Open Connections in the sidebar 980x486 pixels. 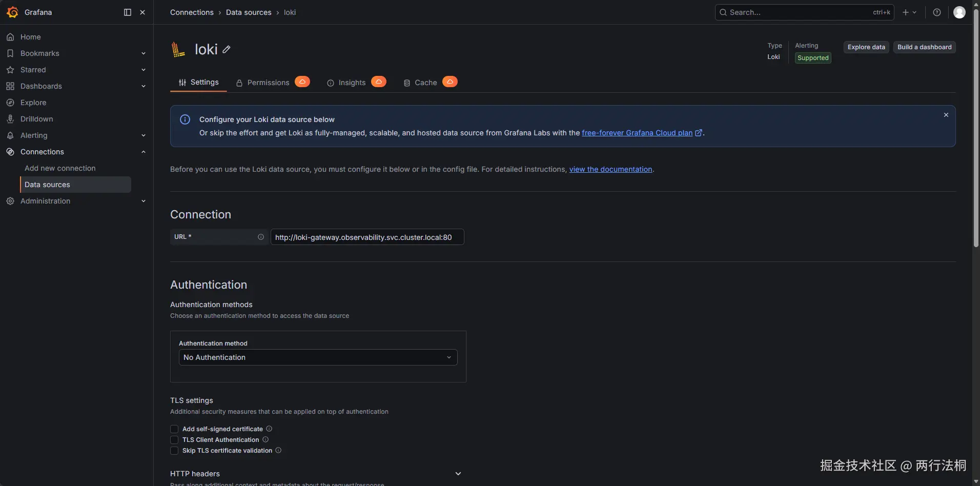pos(42,152)
